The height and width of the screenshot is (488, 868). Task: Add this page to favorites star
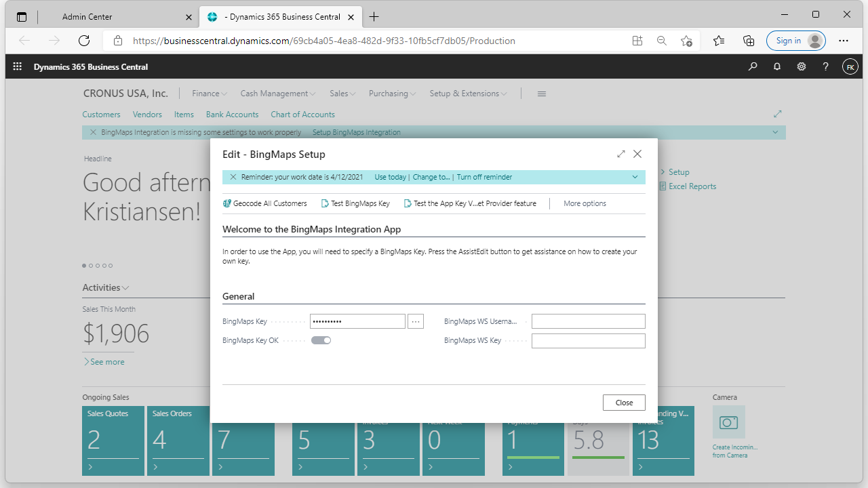tap(686, 41)
